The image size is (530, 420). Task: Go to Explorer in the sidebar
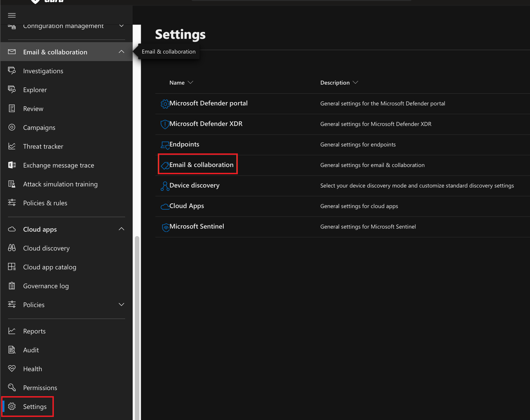click(x=35, y=90)
